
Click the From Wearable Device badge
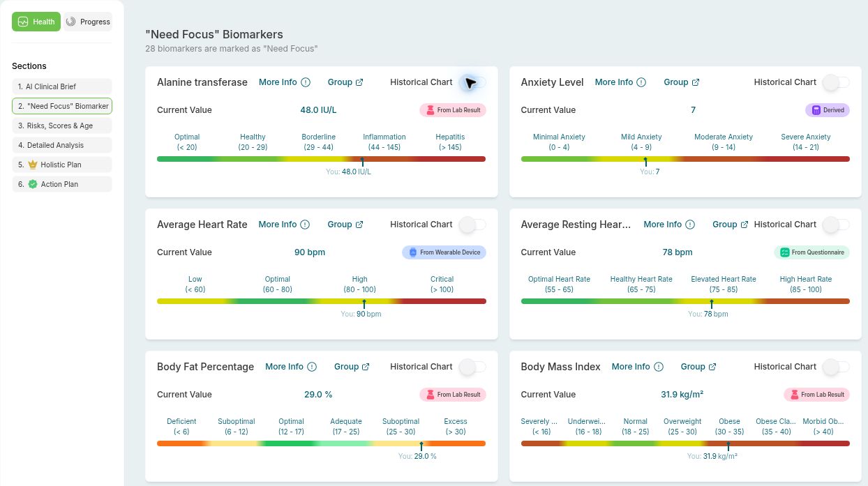tap(444, 252)
